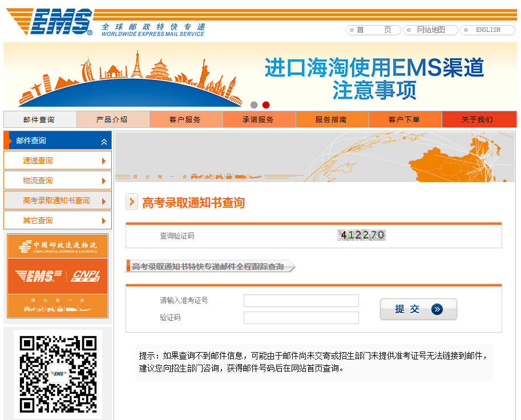The height and width of the screenshot is (420, 521).
Task: Expand the 高考录取通知书查询 arrow
Action: coord(104,201)
